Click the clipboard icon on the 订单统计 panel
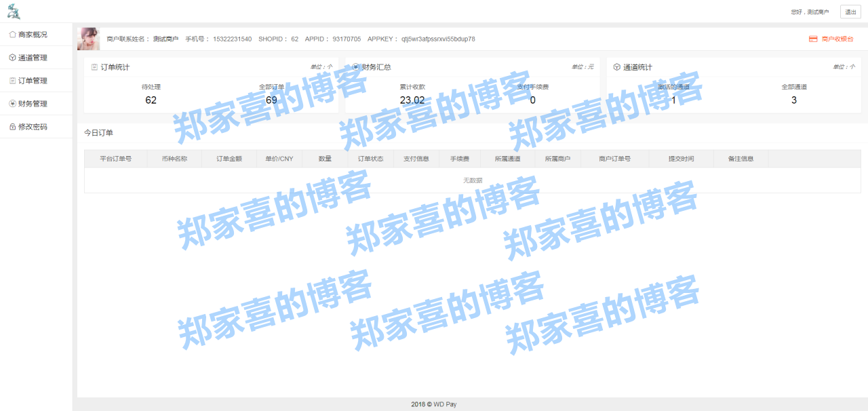 click(x=96, y=66)
